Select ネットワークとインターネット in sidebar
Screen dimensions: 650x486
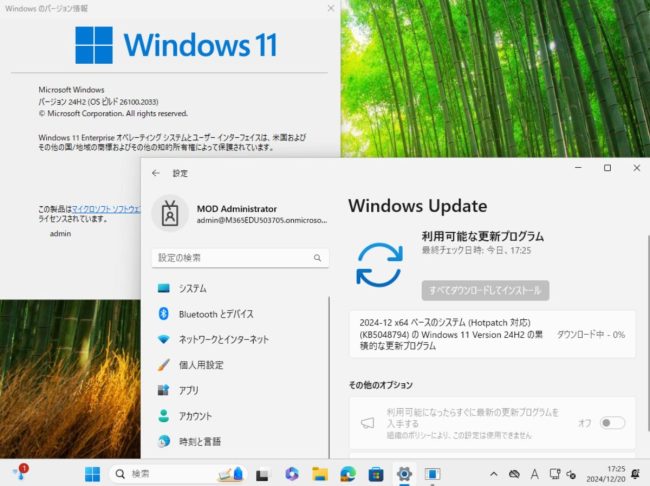(223, 339)
